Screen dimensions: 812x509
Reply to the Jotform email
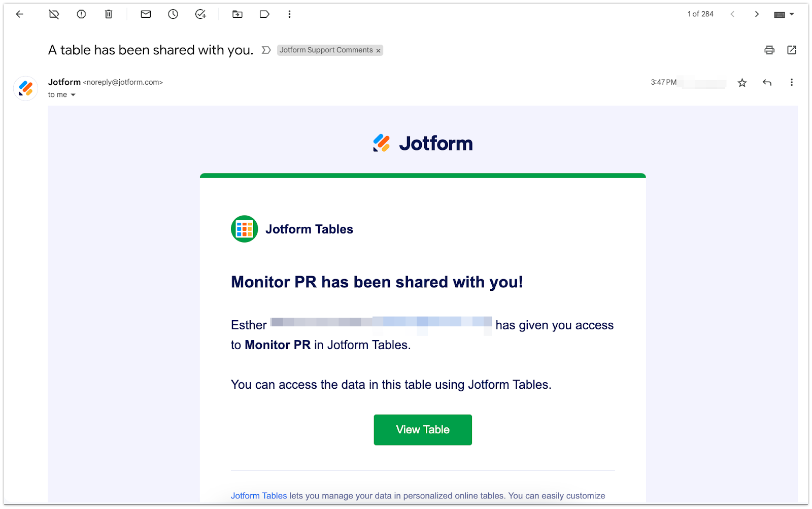(x=767, y=83)
